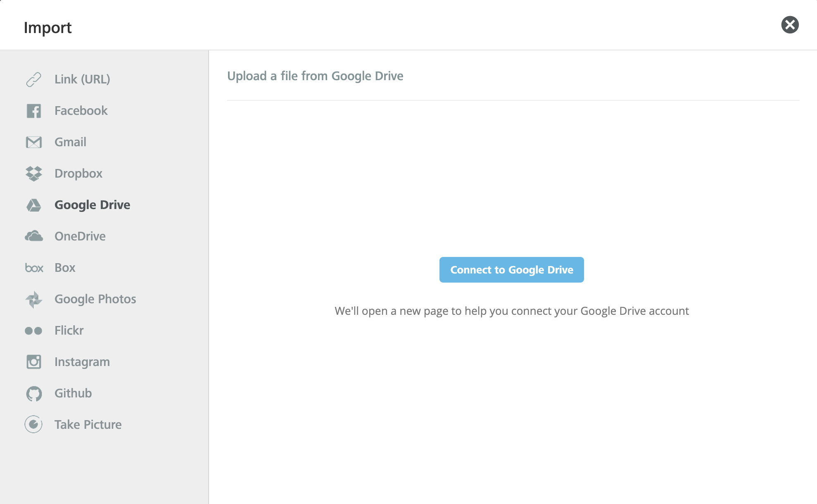This screenshot has height=504, width=817.
Task: Open Google Photos import source
Action: click(95, 299)
